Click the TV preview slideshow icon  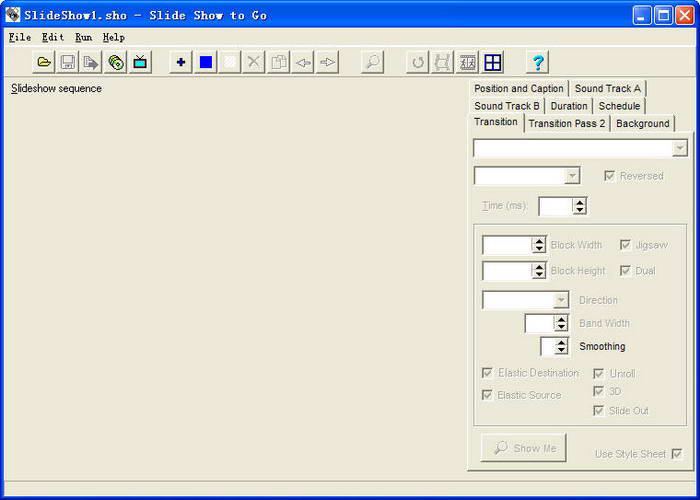tap(140, 62)
